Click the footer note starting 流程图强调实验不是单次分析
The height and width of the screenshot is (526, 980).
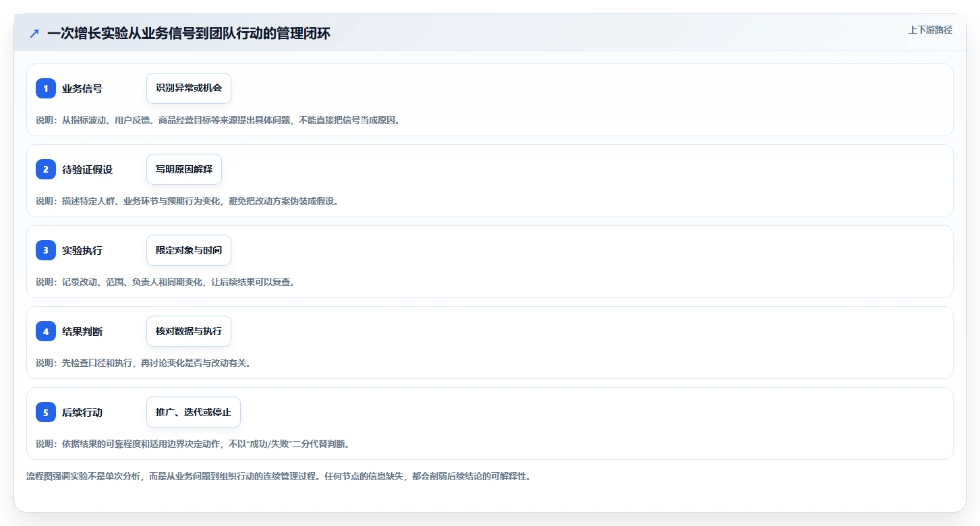279,476
